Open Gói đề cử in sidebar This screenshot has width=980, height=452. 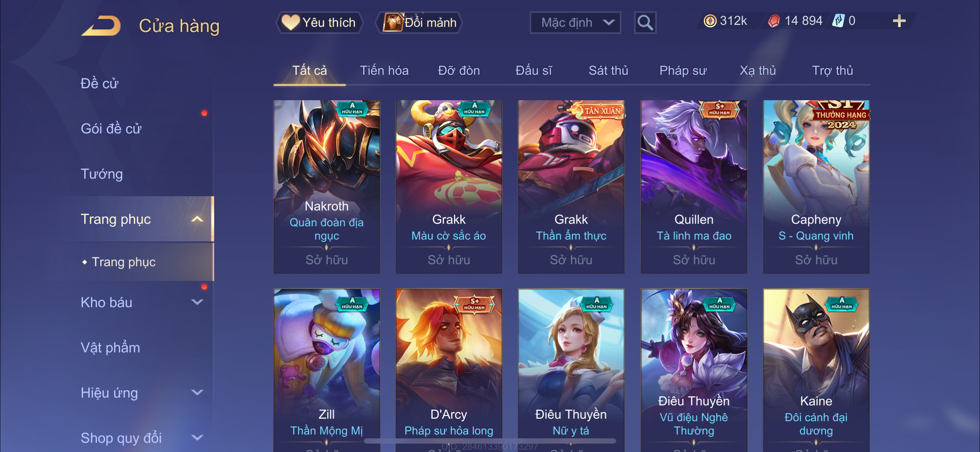tap(111, 129)
